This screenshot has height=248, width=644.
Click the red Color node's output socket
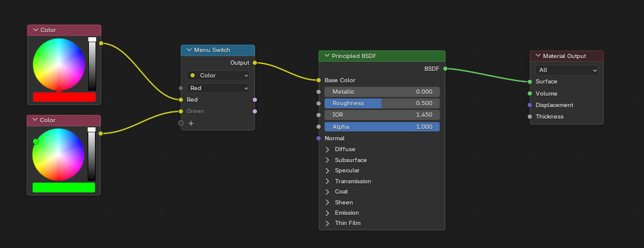[x=101, y=43]
